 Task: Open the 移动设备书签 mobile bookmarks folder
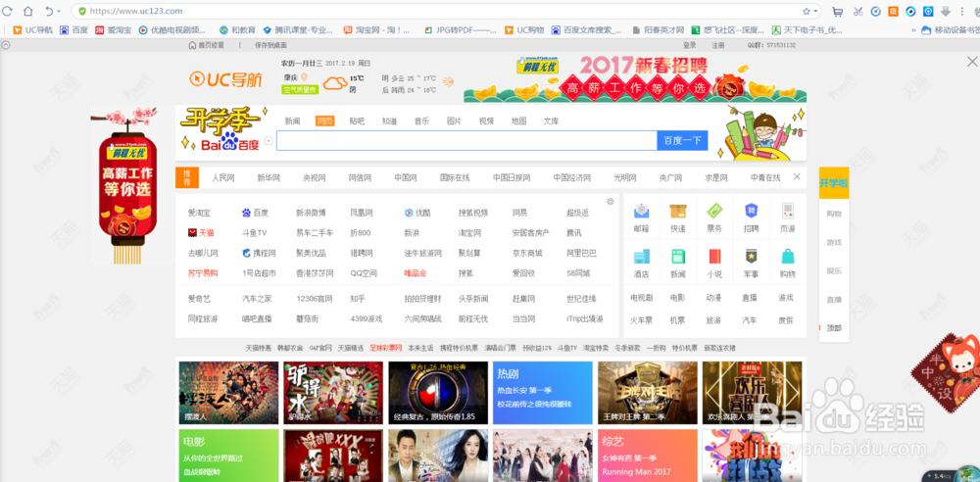coord(951,29)
